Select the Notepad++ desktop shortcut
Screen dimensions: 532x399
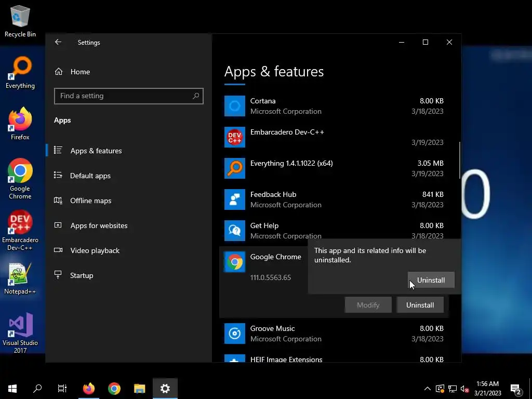20,278
